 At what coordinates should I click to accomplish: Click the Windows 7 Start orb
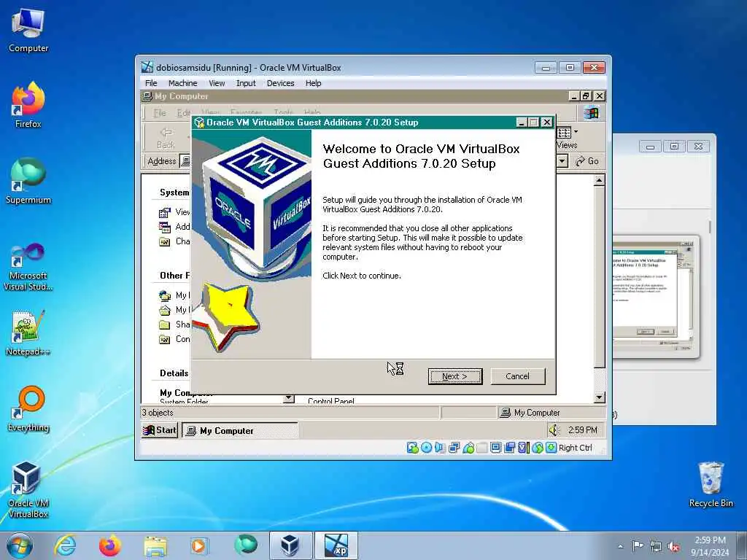(20, 545)
